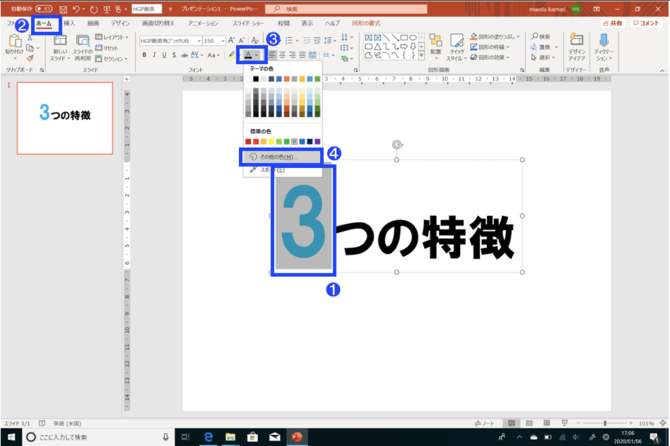Start slideshow from beginning icon in title bar
670x446 pixels.
[106, 9]
